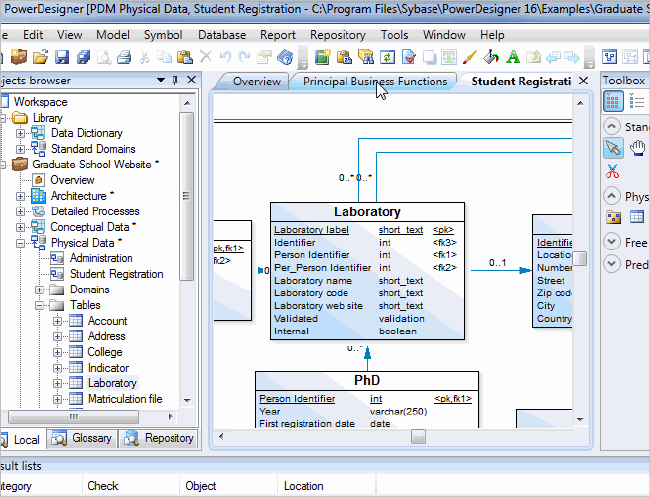Switch Toolbox to large icon grid view

point(613,102)
